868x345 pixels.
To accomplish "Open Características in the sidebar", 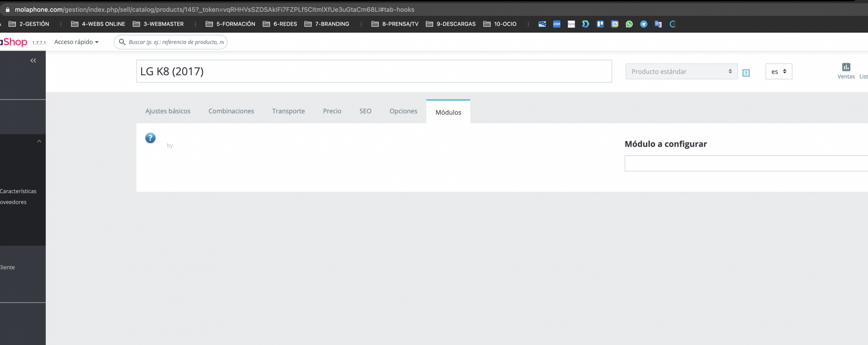I will (18, 191).
